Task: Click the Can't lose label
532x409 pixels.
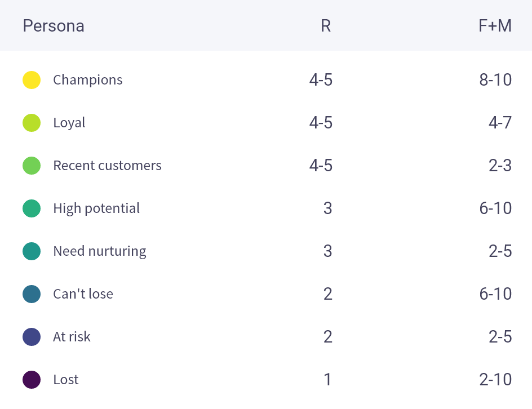Action: tap(83, 294)
